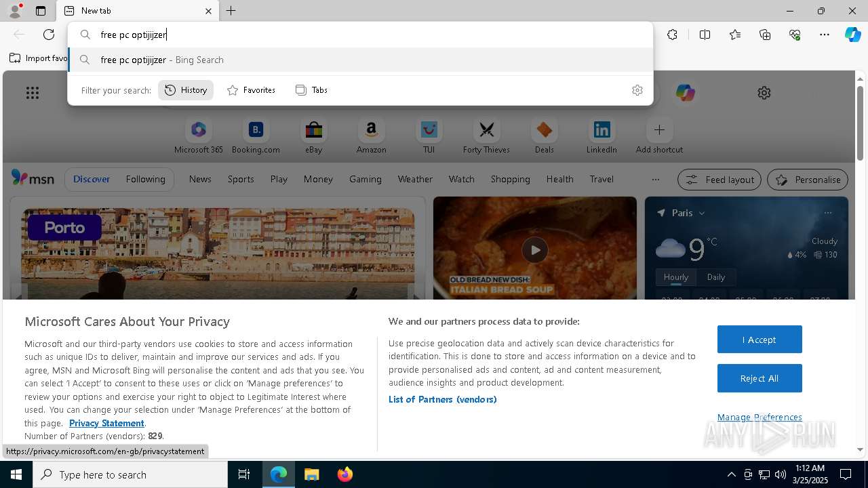Open the Travel category
The image size is (868, 488).
click(601, 179)
